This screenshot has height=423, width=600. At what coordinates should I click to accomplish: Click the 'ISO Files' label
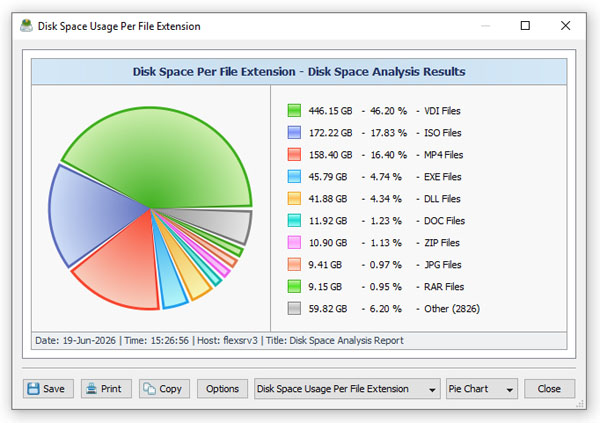(x=443, y=133)
